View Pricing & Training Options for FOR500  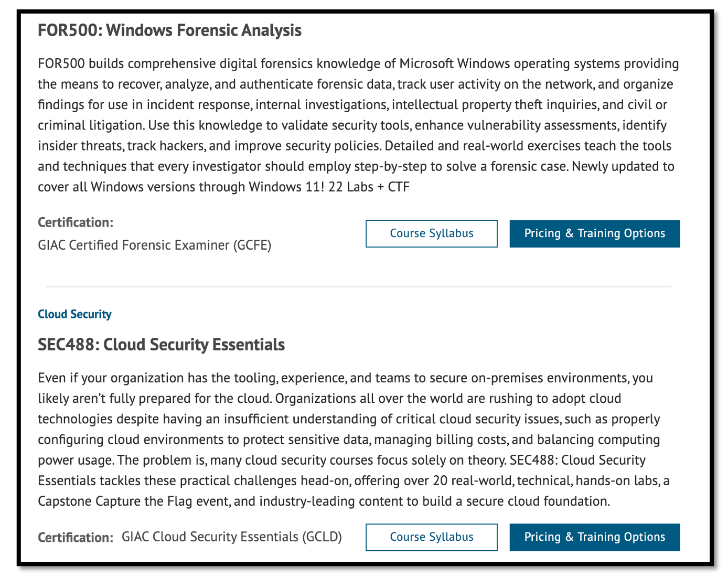(594, 233)
